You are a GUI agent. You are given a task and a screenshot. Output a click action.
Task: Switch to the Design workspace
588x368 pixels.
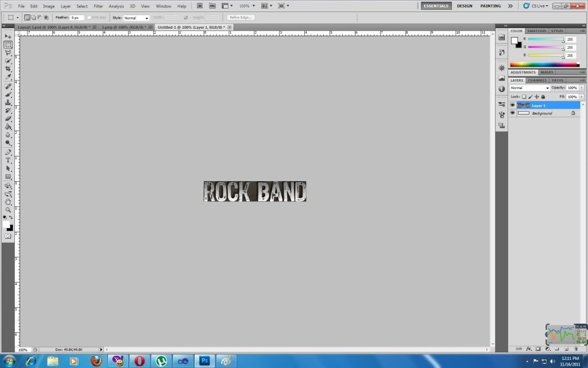(464, 6)
